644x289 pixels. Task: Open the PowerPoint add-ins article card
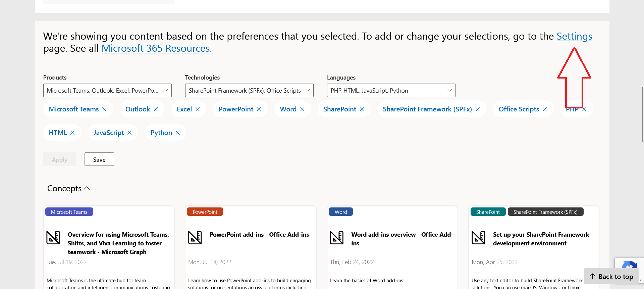tap(259, 235)
